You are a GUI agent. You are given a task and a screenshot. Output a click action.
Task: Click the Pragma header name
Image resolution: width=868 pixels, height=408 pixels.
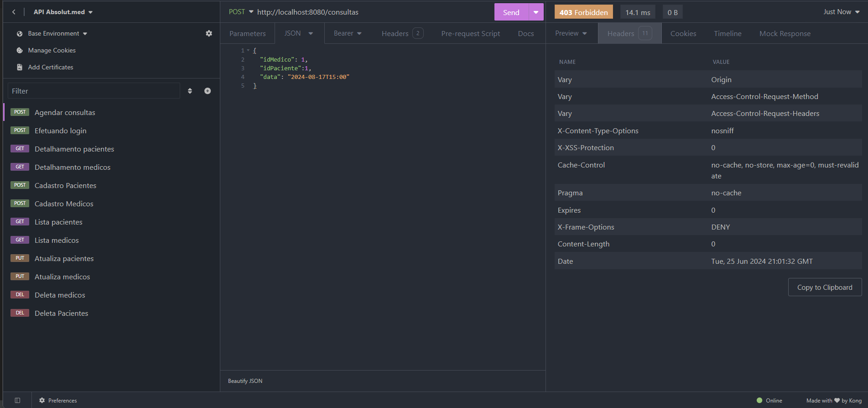[570, 193]
